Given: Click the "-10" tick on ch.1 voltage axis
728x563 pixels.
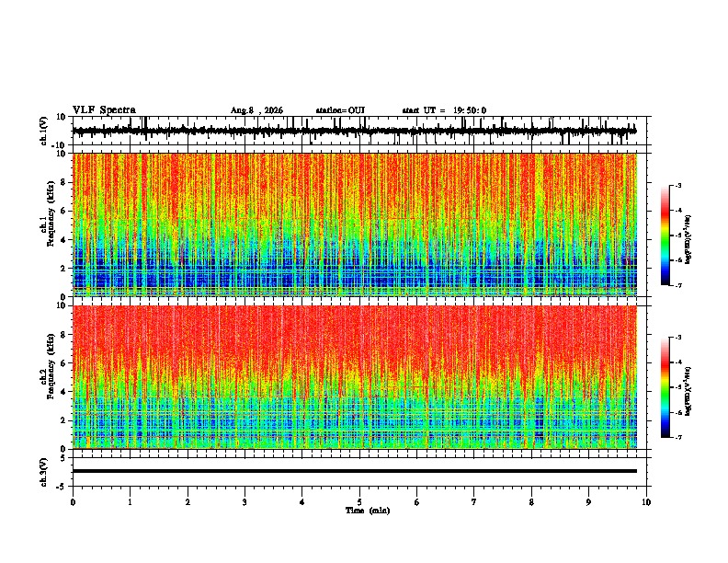Looking at the screenshot, I should [x=60, y=146].
